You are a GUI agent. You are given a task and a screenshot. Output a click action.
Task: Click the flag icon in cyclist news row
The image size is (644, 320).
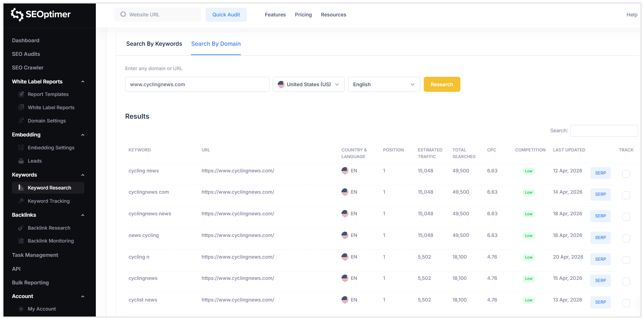(x=345, y=300)
